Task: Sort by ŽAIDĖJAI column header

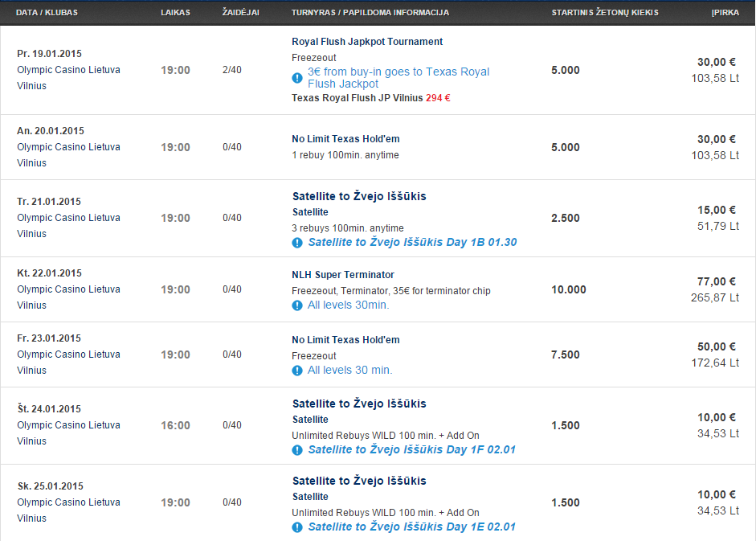Action: coord(240,13)
